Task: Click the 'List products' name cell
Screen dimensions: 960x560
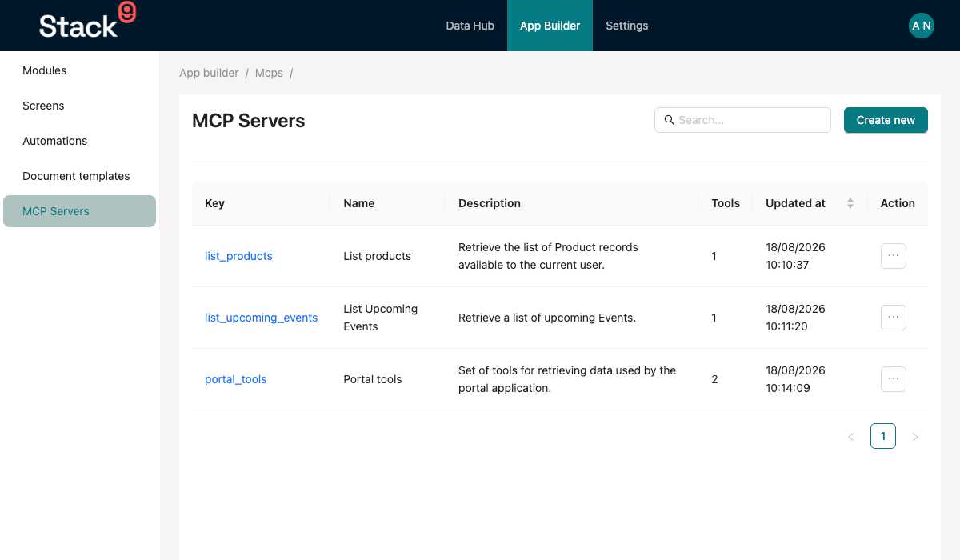Action: click(377, 256)
